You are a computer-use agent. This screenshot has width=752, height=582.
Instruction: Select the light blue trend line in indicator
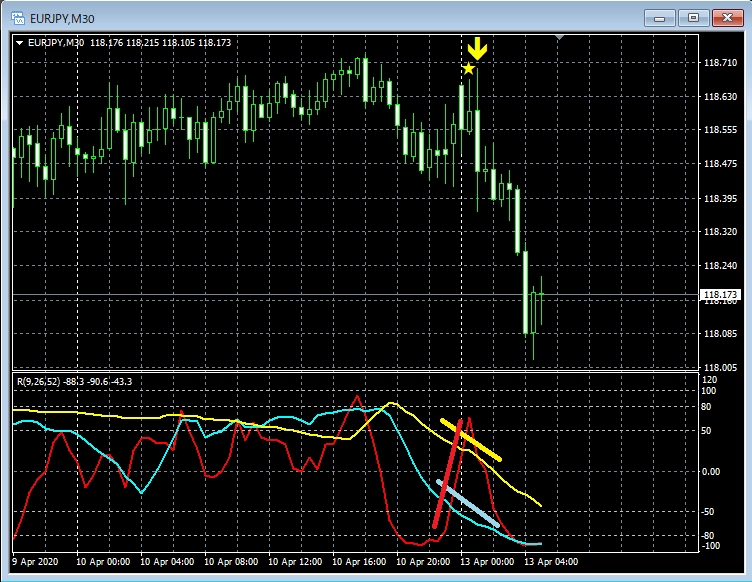tap(468, 503)
